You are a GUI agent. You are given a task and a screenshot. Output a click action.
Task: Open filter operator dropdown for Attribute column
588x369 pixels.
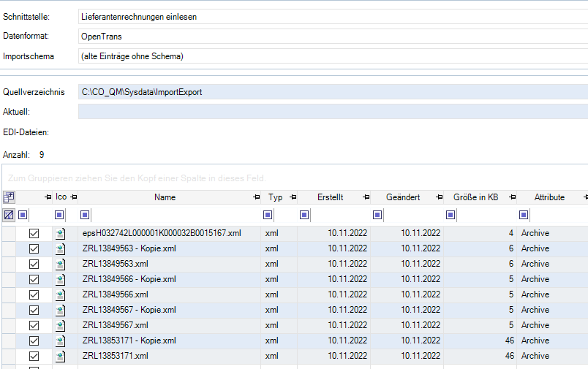(x=524, y=215)
